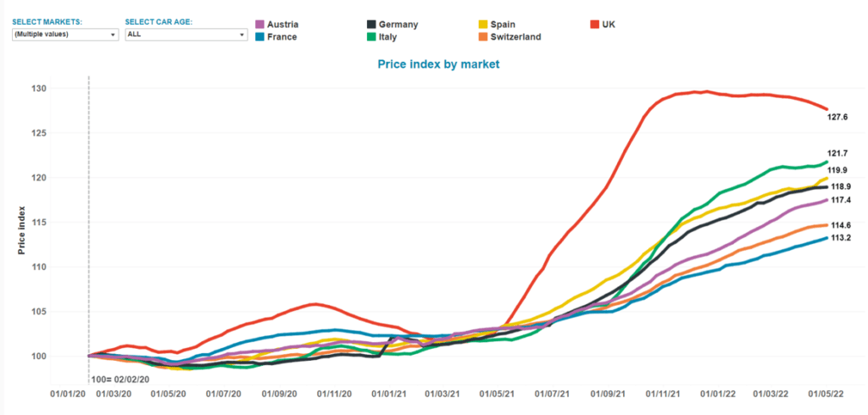This screenshot has height=415, width=868.
Task: Click the 121.7 Italy end value label
Action: tap(839, 154)
